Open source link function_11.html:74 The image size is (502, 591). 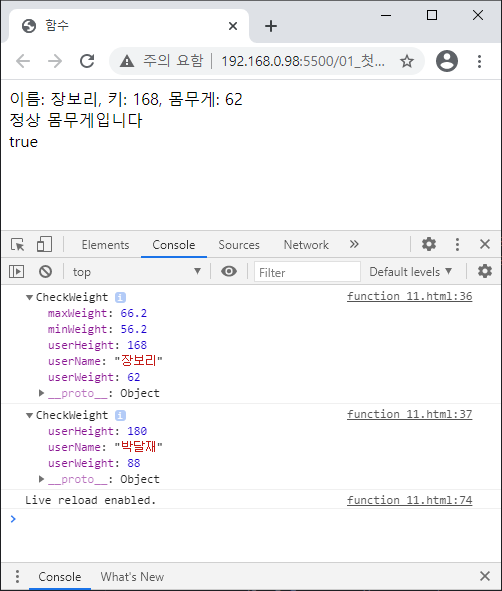[410, 500]
